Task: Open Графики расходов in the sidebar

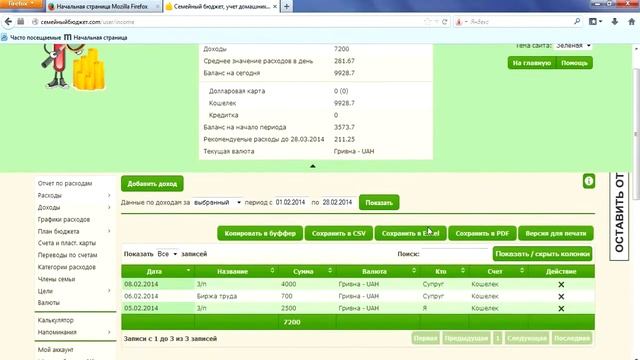Action: point(64,219)
